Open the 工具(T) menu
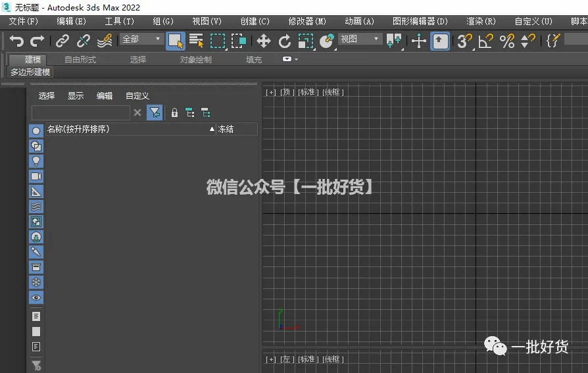The image size is (588, 373). tap(119, 22)
